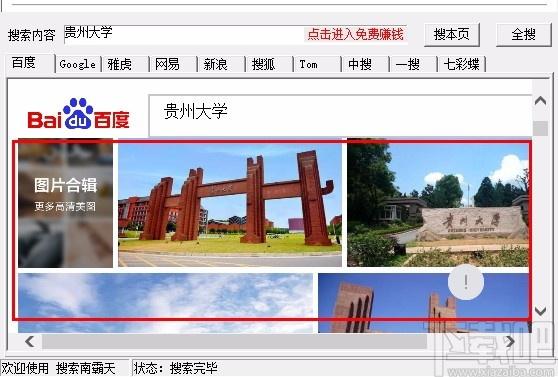Click the 搜索内容 label
The height and width of the screenshot is (377, 558).
tap(32, 35)
